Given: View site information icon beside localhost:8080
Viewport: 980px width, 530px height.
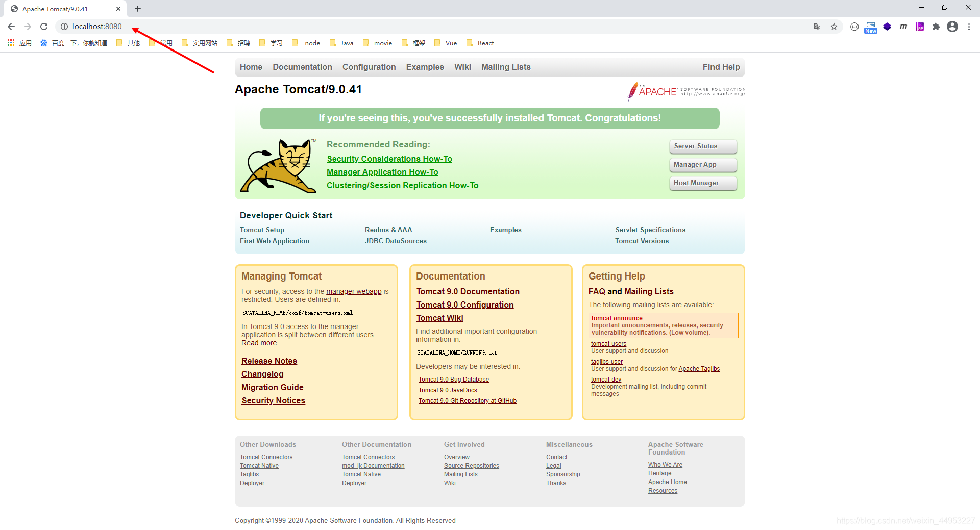Looking at the screenshot, I should 64,27.
